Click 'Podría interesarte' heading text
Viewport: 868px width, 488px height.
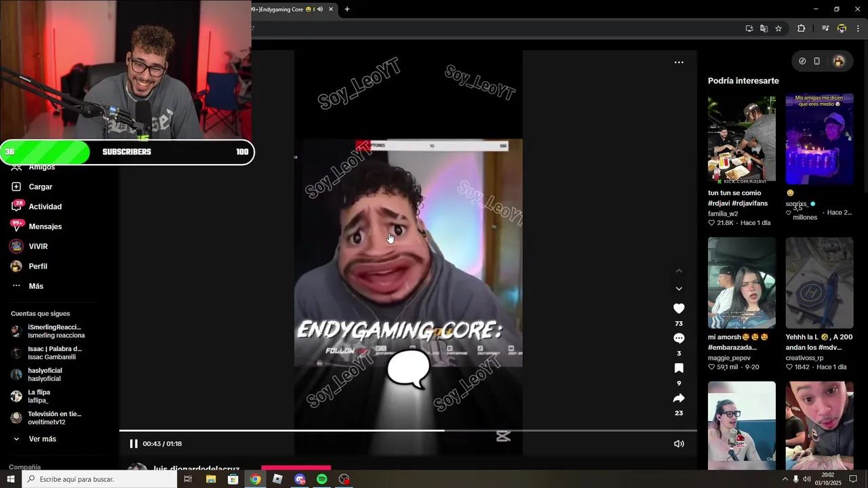pos(743,81)
